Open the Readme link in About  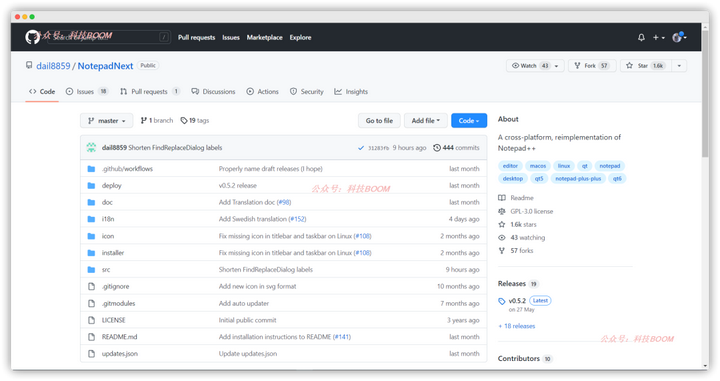click(516, 198)
